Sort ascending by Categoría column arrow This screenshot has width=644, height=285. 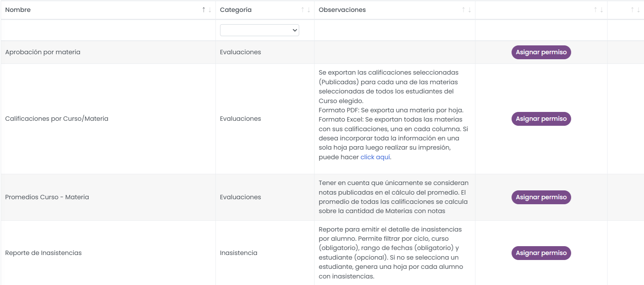(x=303, y=10)
